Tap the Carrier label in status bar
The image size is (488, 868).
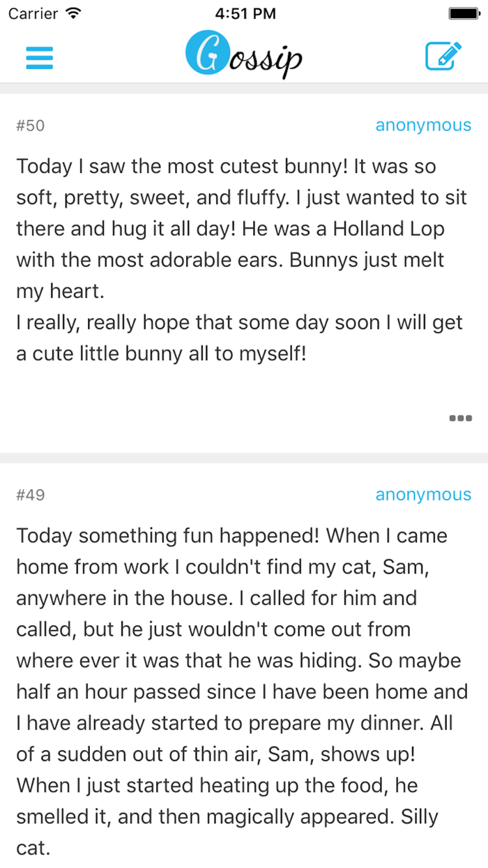[x=33, y=13]
